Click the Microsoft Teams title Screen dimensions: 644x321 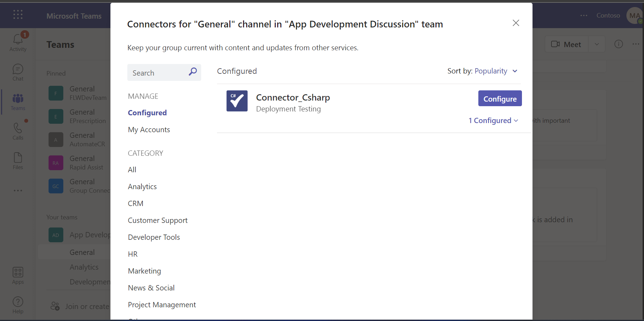74,16
